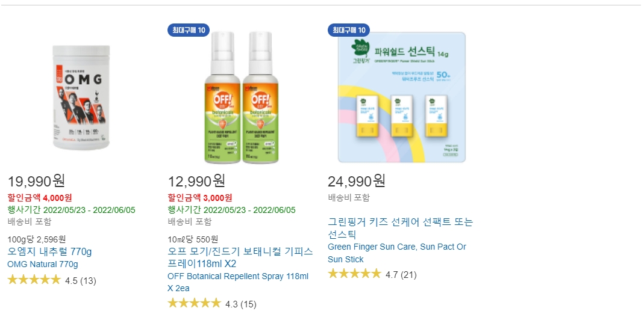The height and width of the screenshot is (317, 644).
Task: Click the 24,990원 price
Action: point(357,180)
